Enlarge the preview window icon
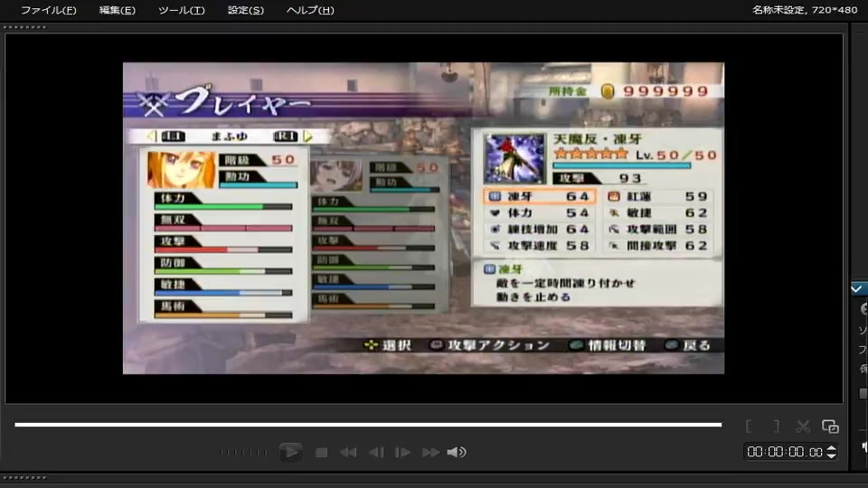The height and width of the screenshot is (488, 868). (x=830, y=426)
